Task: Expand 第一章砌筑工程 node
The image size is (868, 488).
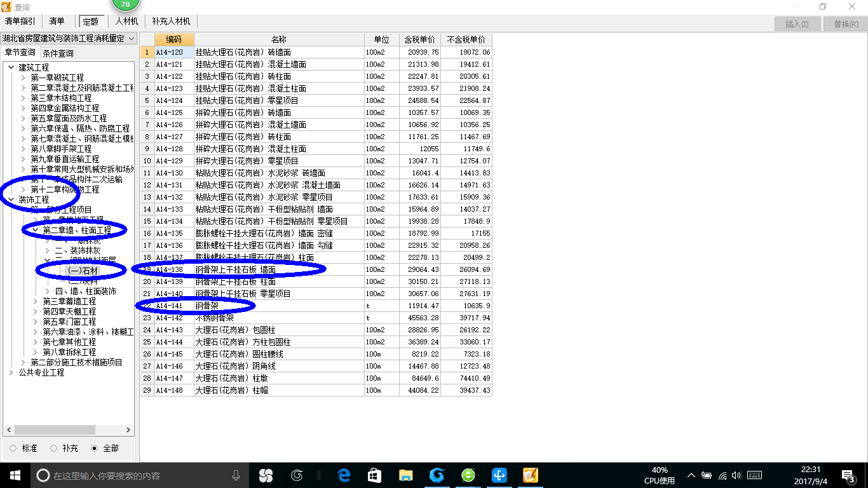Action: click(x=24, y=78)
